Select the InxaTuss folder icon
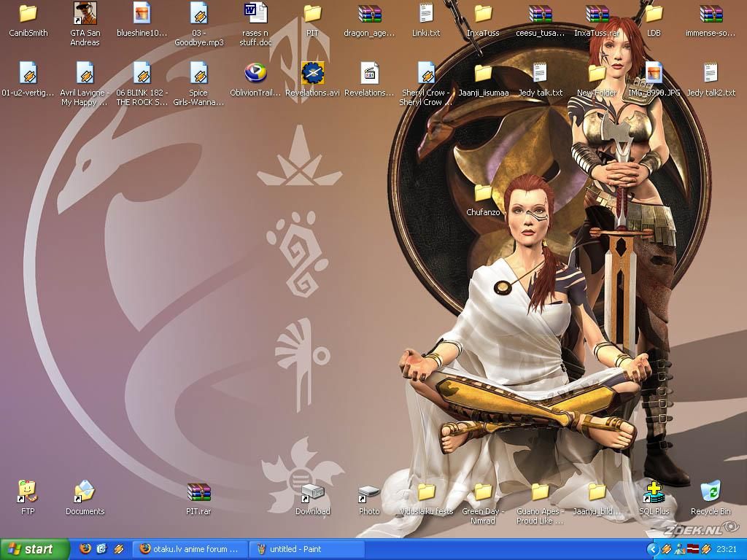 (x=483, y=13)
